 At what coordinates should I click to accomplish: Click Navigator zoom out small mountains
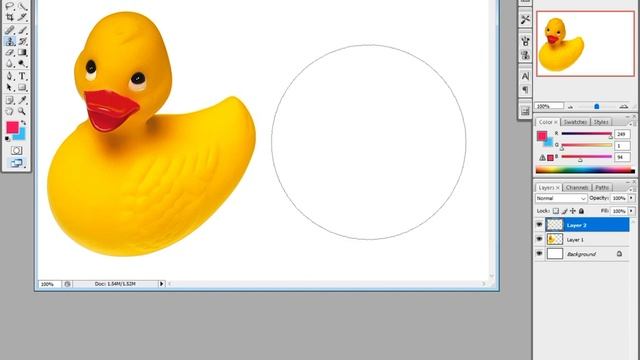click(x=571, y=107)
